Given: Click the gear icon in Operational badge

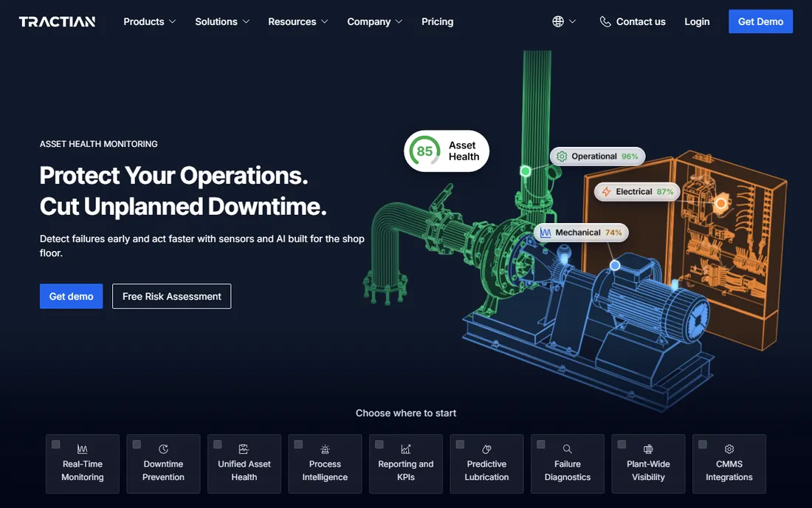Looking at the screenshot, I should click(x=561, y=157).
